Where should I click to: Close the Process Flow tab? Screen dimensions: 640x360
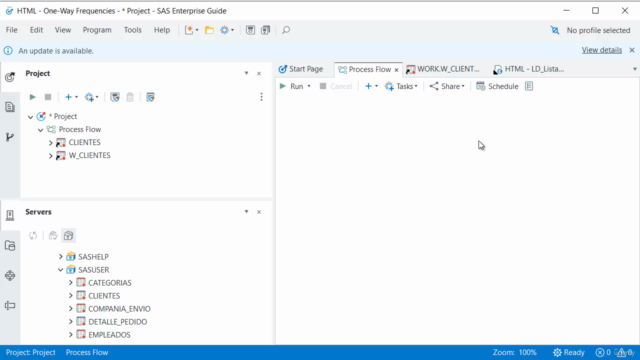click(396, 70)
